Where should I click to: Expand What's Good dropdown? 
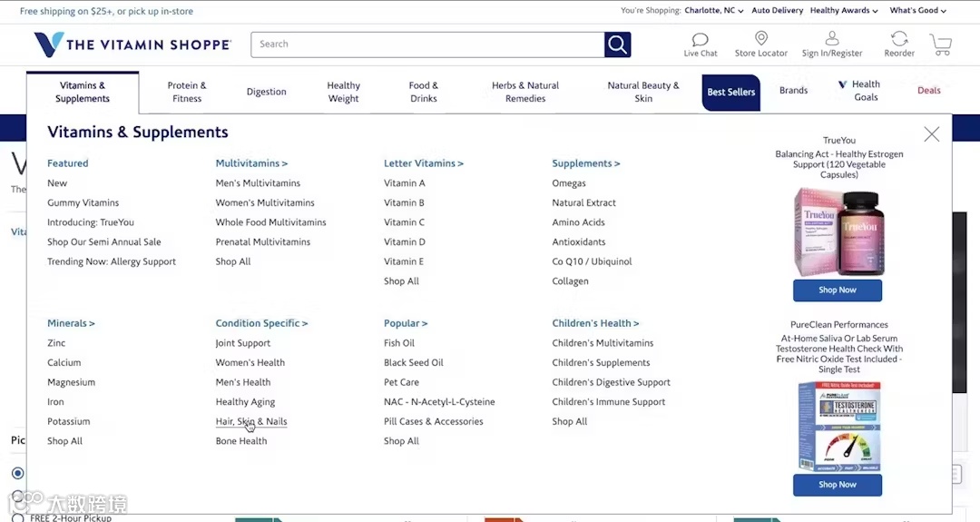pos(917,11)
